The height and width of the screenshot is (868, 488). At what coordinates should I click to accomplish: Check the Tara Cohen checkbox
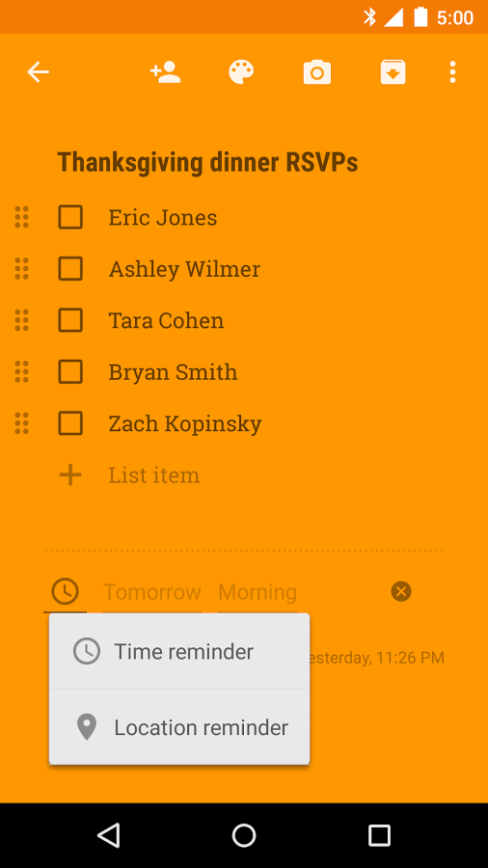pos(70,320)
